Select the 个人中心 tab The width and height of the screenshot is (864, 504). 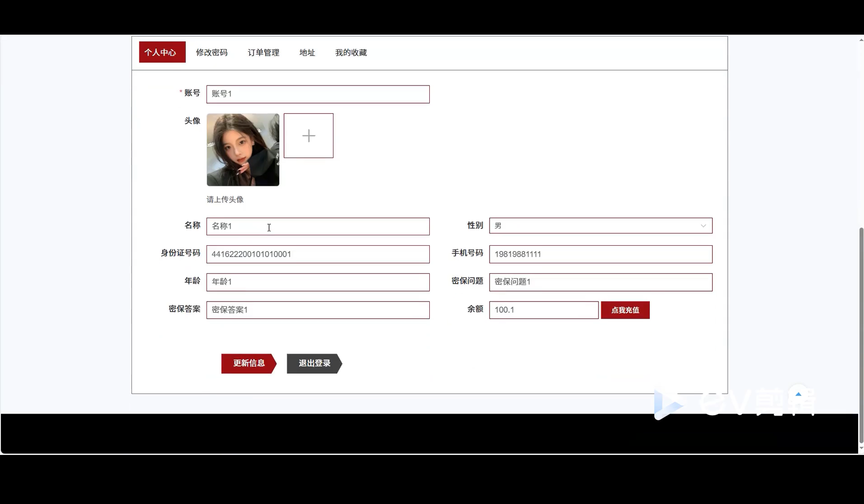click(162, 52)
